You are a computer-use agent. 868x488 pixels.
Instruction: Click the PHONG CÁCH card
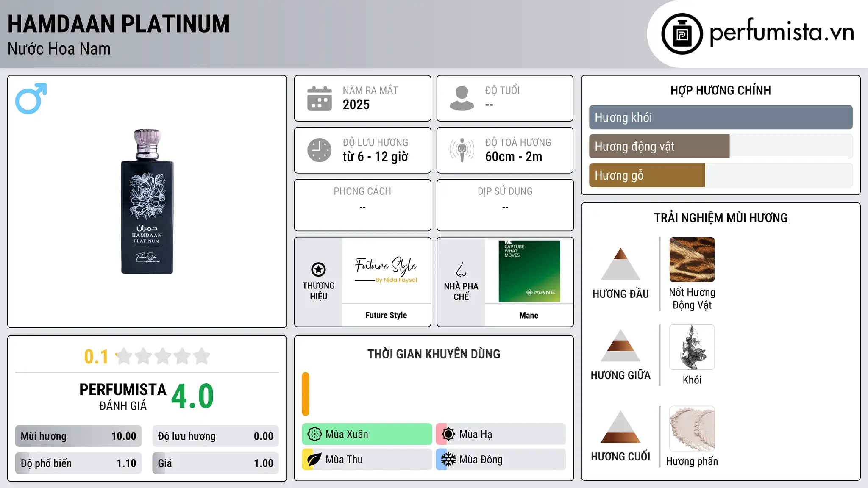point(363,205)
